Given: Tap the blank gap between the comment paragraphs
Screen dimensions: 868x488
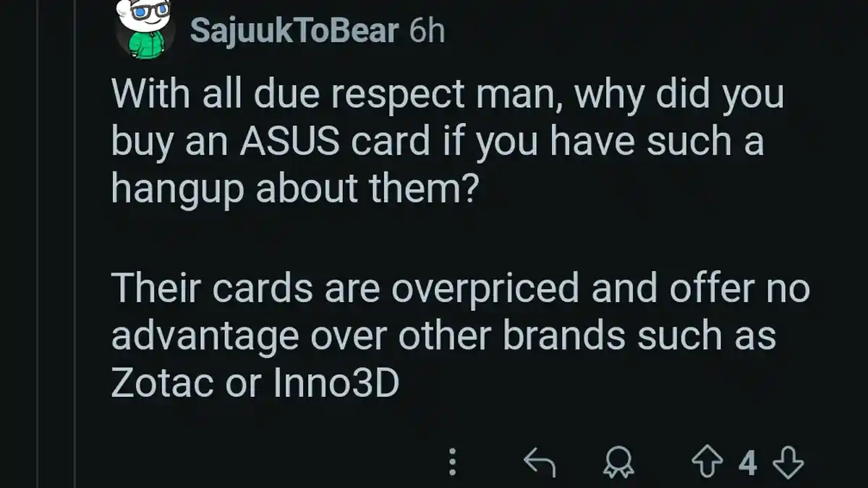Looking at the screenshot, I should click(x=434, y=239).
